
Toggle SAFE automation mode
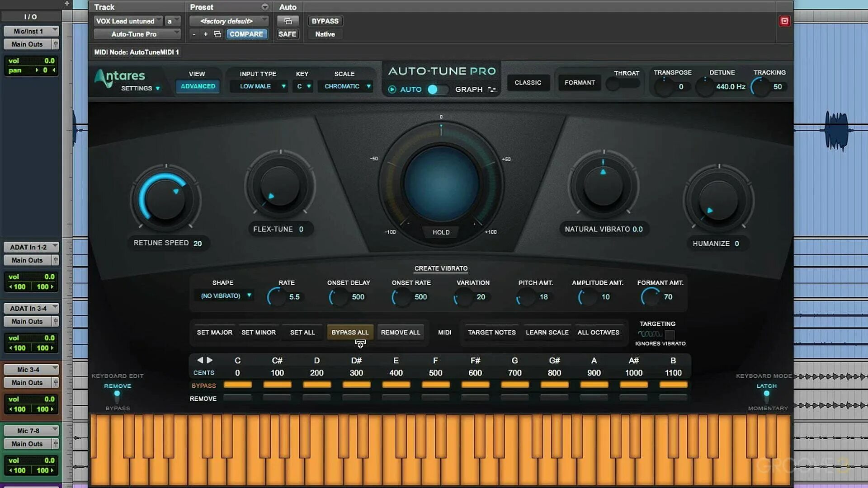pyautogui.click(x=288, y=34)
